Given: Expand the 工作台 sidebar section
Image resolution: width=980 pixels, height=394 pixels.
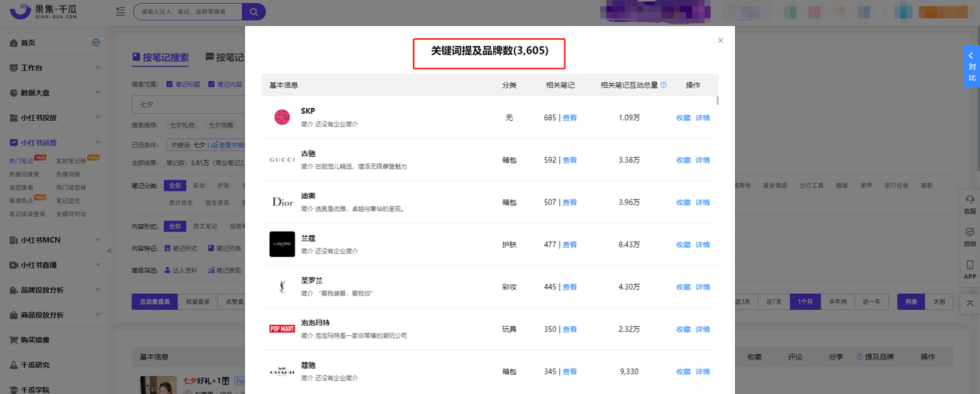Looking at the screenshot, I should coord(97,67).
